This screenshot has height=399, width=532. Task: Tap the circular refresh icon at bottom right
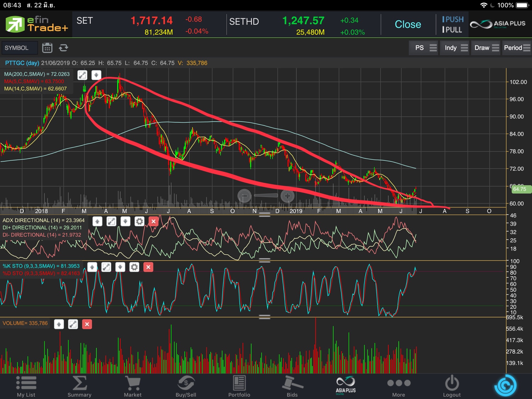tap(505, 386)
